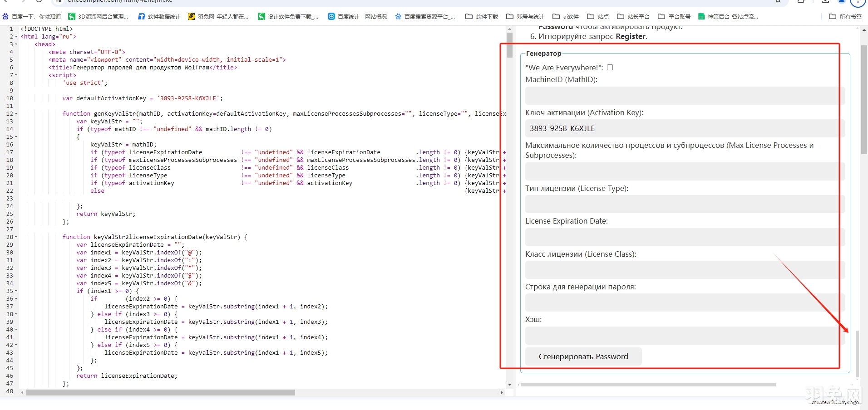The height and width of the screenshot is (410, 868).
Task: Enable the "We Are Everywhere!" checkbox
Action: coord(610,67)
